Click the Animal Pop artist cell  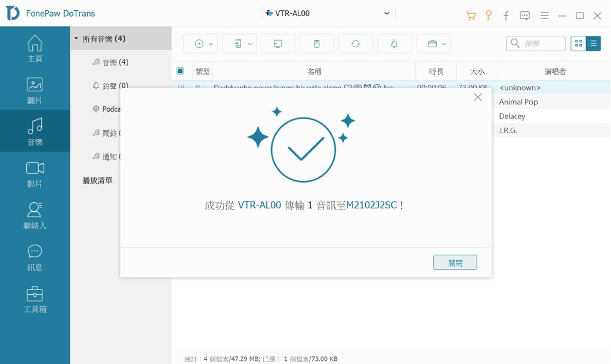[x=519, y=102]
